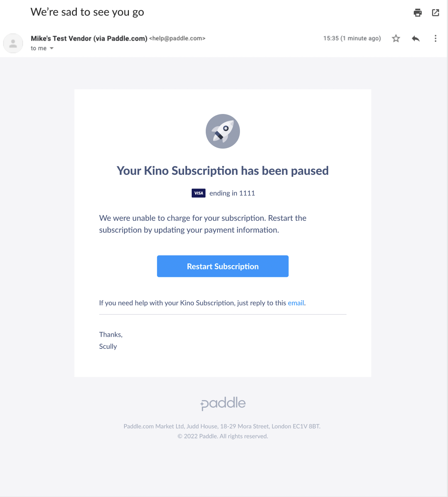
Task: Click the sender avatar icon
Action: pos(13,43)
